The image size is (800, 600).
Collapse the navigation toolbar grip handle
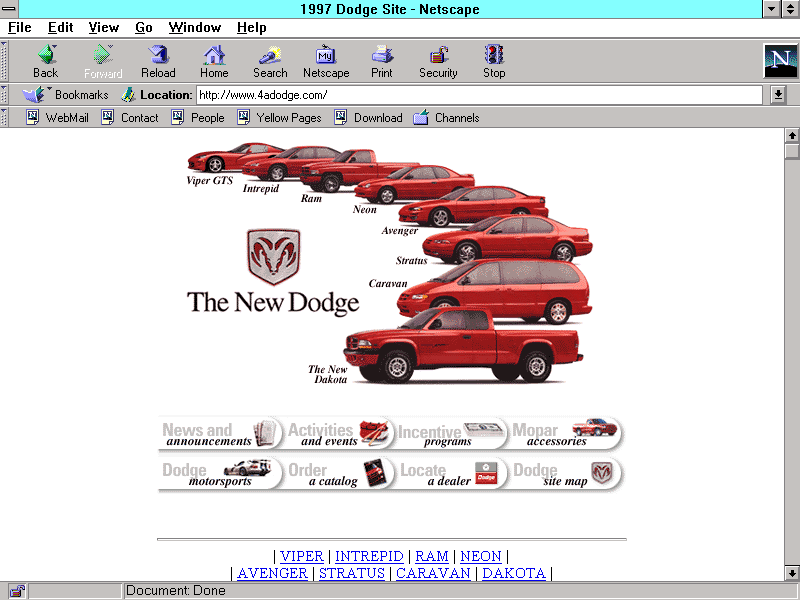tap(4, 61)
